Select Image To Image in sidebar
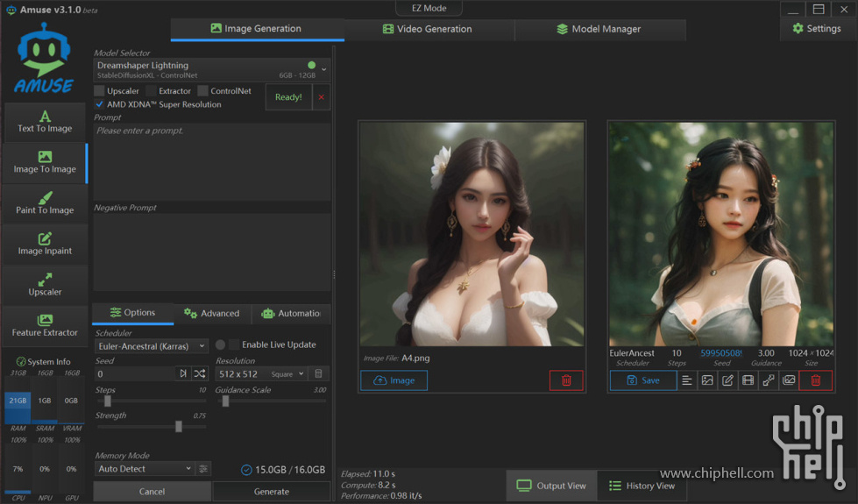 (x=45, y=162)
